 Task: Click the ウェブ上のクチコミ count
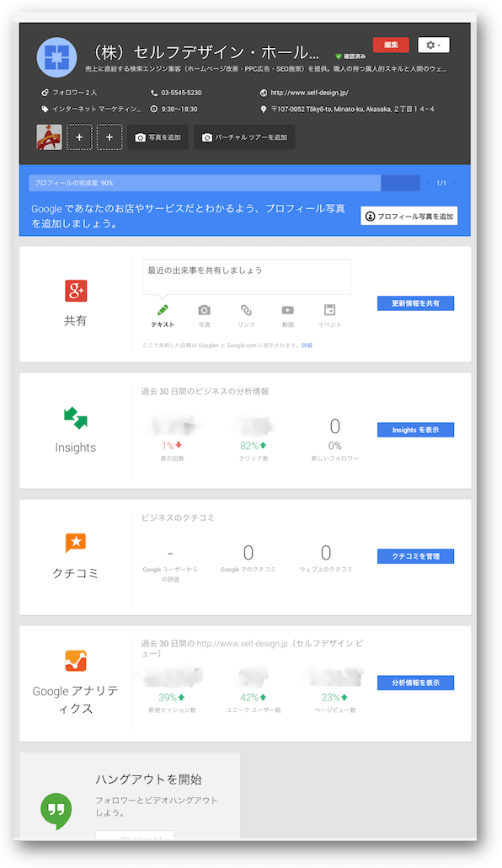point(326,553)
